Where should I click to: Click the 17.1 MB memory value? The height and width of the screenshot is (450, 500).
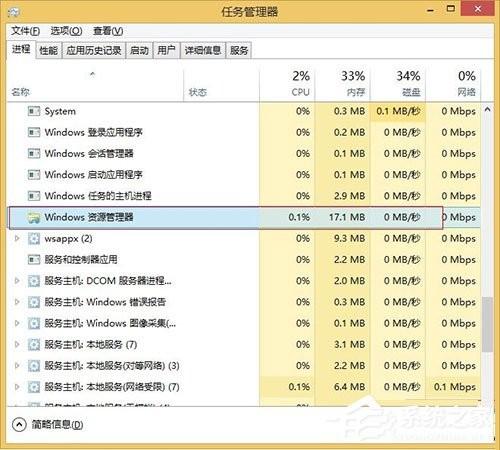click(x=347, y=217)
